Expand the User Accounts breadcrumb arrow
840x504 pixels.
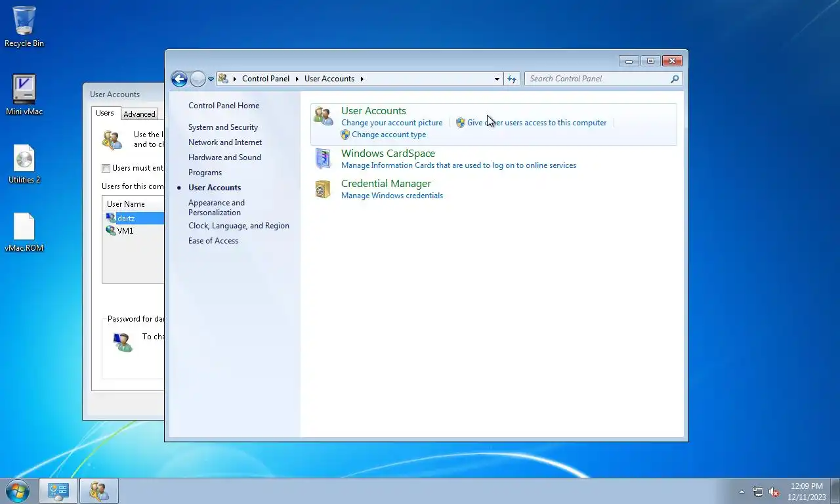point(362,79)
